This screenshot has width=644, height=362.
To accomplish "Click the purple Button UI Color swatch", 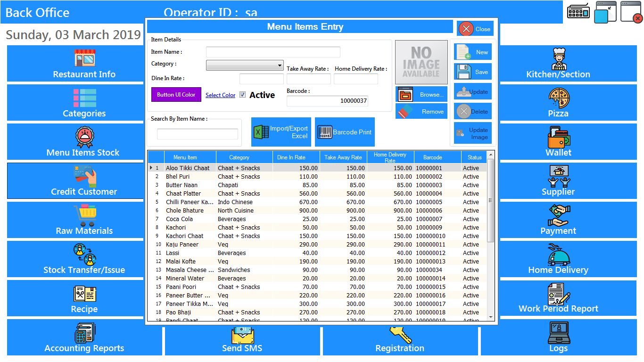I will [x=176, y=95].
